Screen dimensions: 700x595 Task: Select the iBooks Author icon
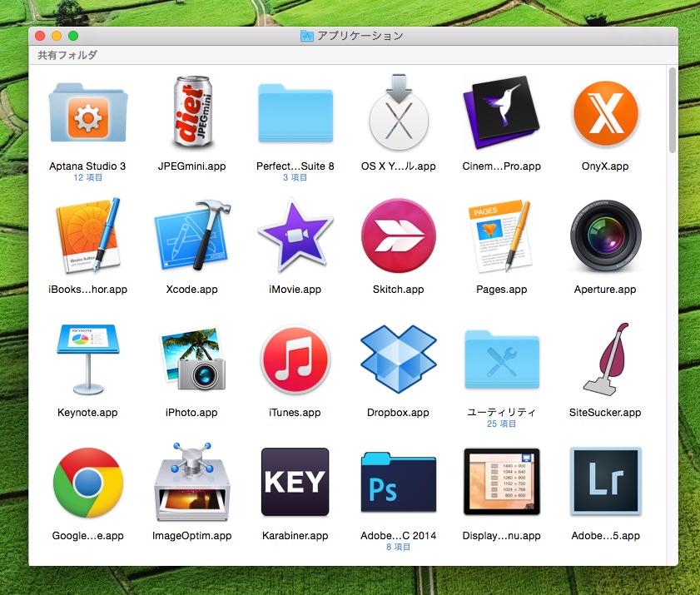88,236
